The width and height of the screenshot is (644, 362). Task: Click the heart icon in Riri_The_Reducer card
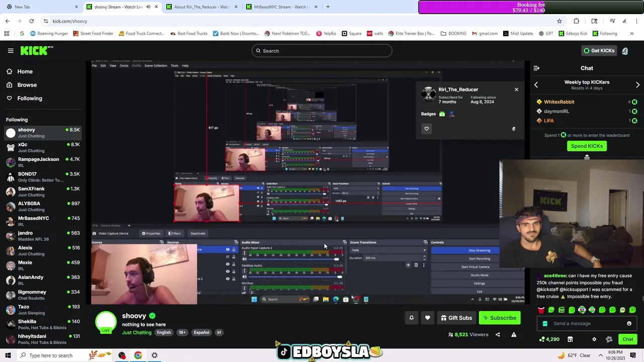click(x=427, y=129)
